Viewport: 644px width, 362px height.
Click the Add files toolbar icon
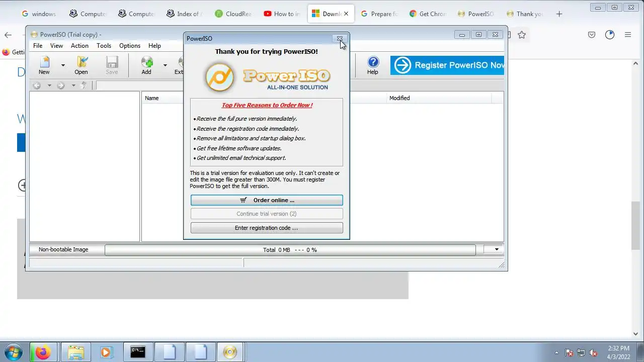(x=146, y=65)
